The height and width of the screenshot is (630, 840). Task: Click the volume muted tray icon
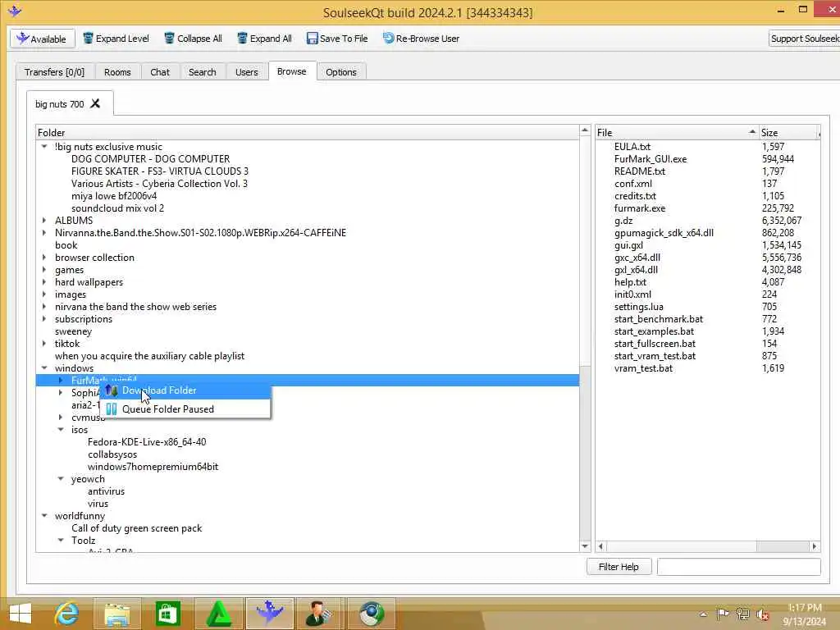tap(762, 614)
